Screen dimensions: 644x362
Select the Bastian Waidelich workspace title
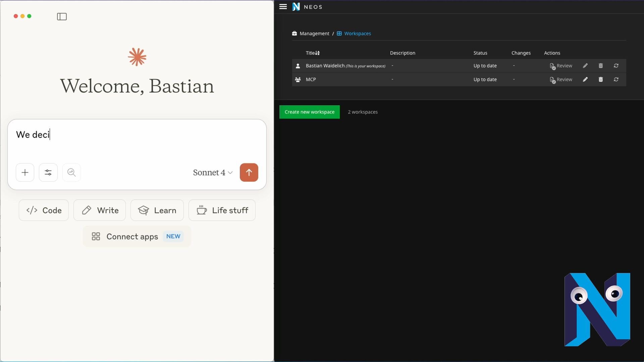coord(325,66)
